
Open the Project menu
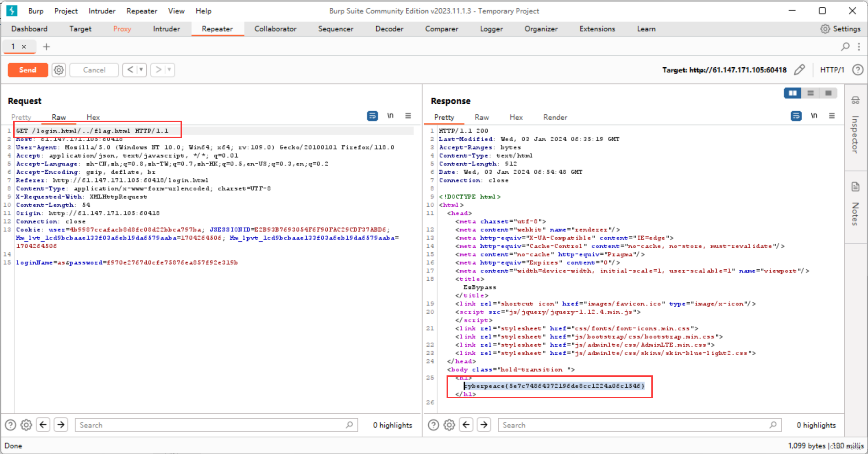point(66,11)
